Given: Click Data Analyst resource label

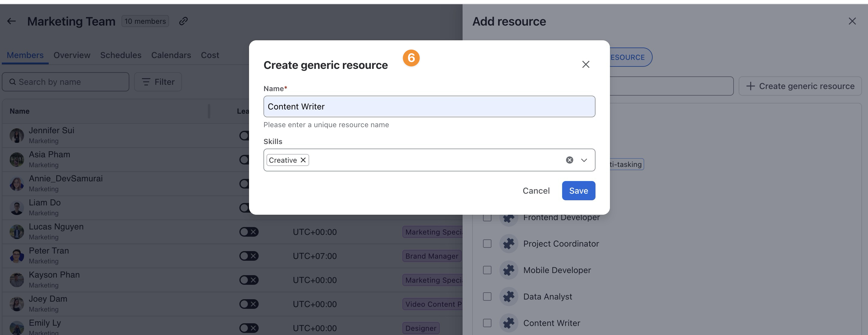Looking at the screenshot, I should pos(548,297).
